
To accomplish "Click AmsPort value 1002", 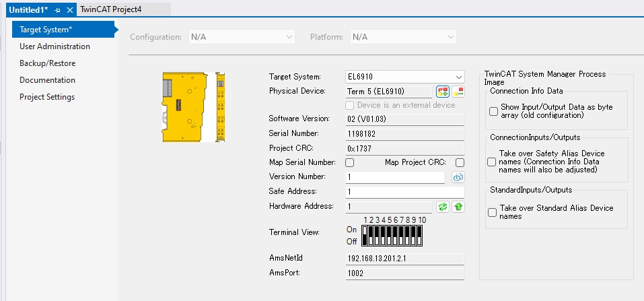I will [x=405, y=273].
